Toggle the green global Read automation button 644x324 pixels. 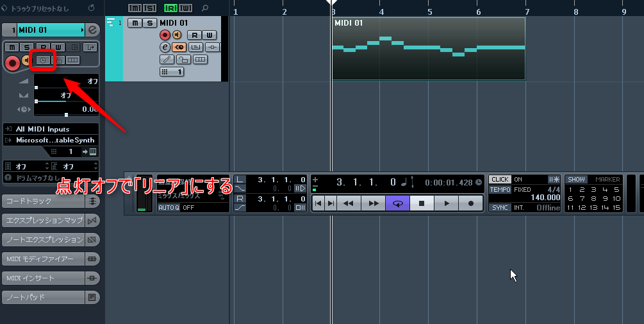click(x=170, y=8)
